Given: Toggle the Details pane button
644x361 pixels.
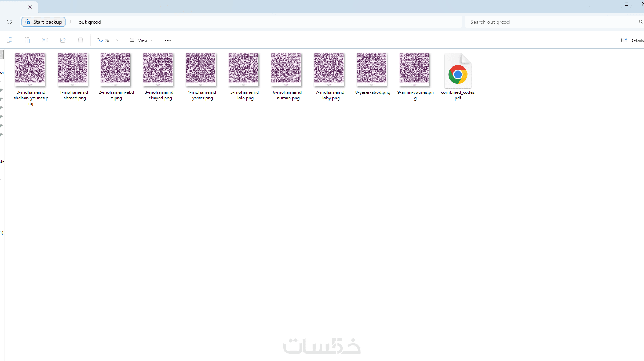Looking at the screenshot, I should [632, 40].
